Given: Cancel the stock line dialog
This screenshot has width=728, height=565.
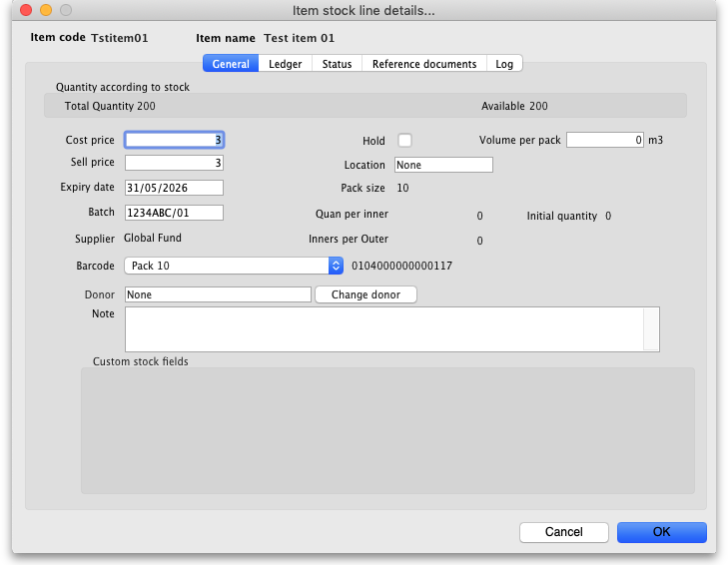Looking at the screenshot, I should 563,532.
